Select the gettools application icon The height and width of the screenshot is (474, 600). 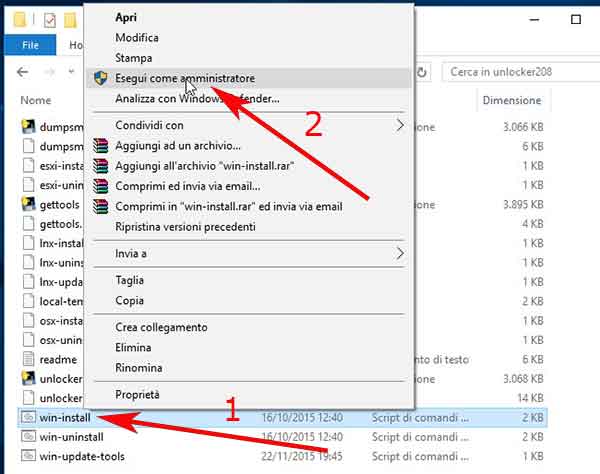pyautogui.click(x=29, y=204)
